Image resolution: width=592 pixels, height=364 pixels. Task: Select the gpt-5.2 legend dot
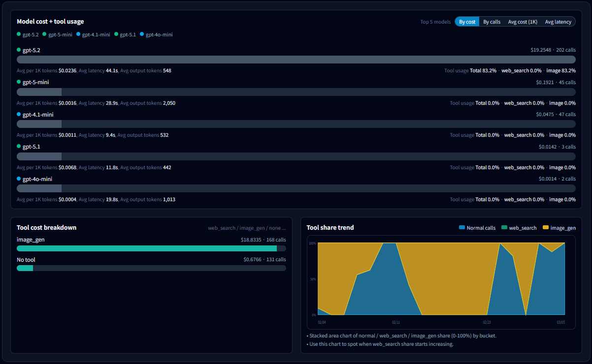(18, 34)
